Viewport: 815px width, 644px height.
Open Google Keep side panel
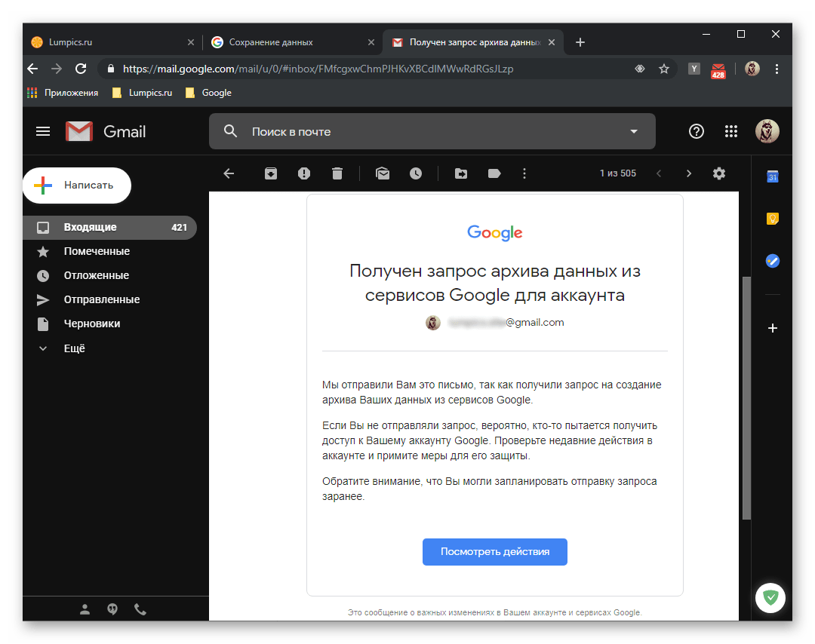pos(773,219)
